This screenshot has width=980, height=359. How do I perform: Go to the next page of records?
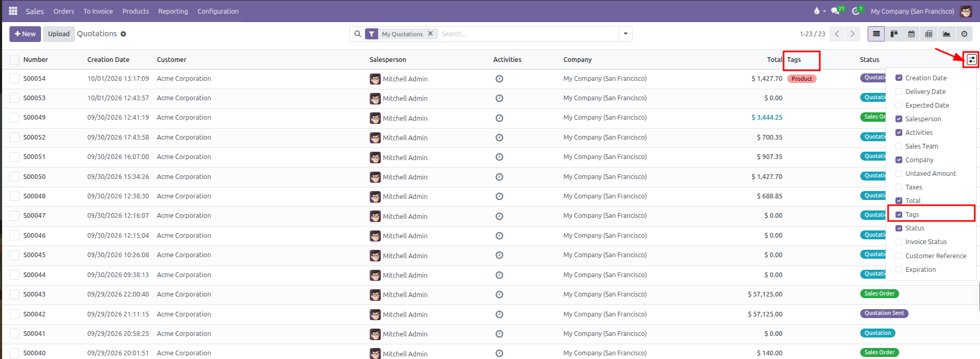tap(852, 34)
